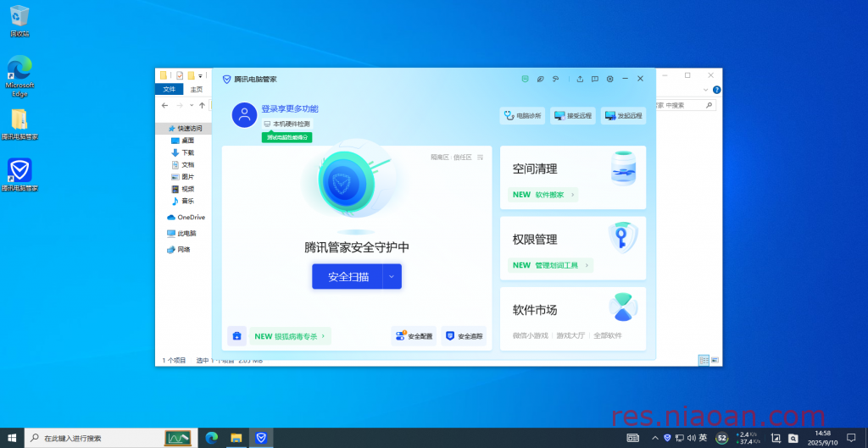The image size is (868, 448).
Task: Expand the ribbon chevron in File Explorer
Action: pos(705,90)
